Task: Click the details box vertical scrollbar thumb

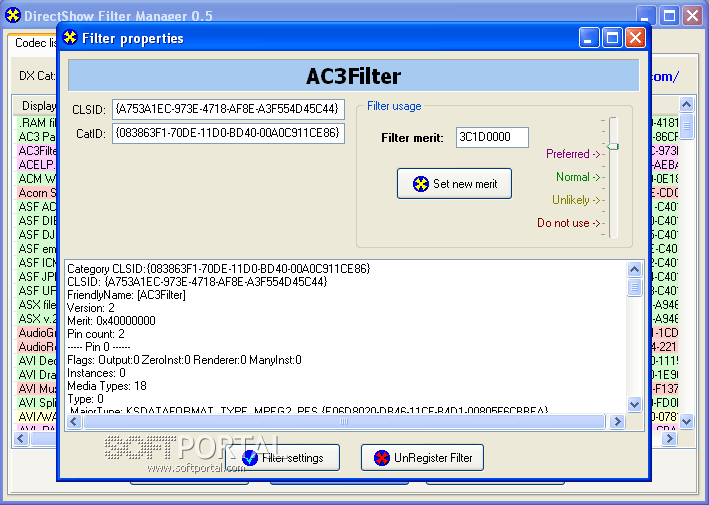Action: click(x=634, y=287)
